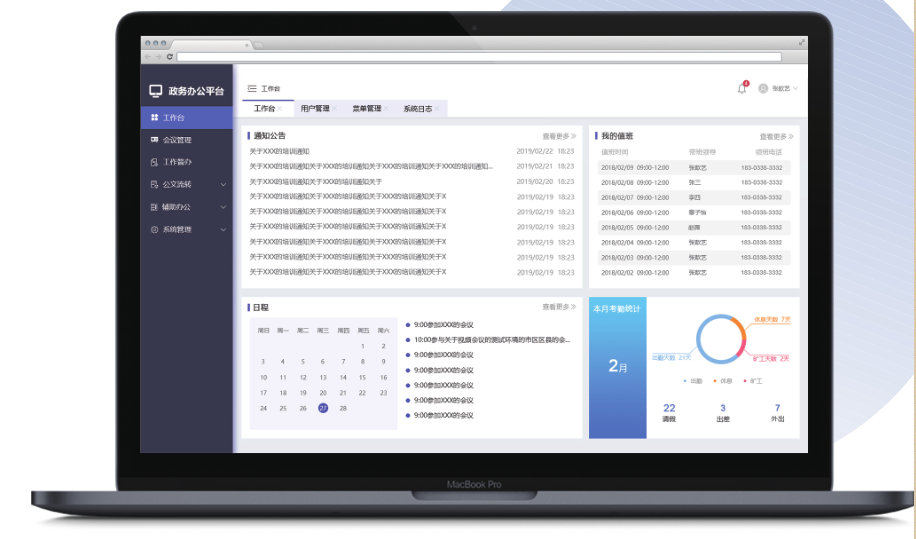Click the browser forward arrow
This screenshot has height=539, width=916.
[x=158, y=57]
